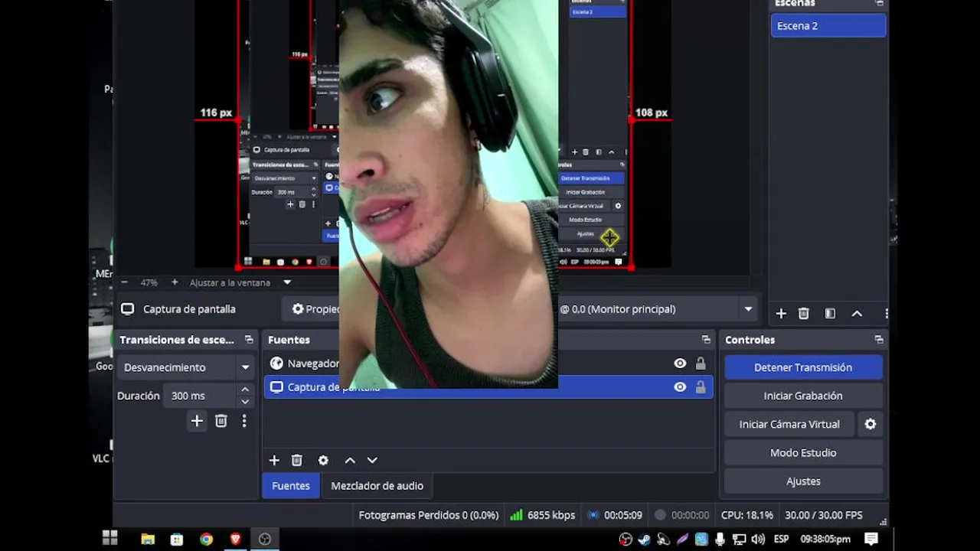Click the 47% zoom level text

coord(149,282)
